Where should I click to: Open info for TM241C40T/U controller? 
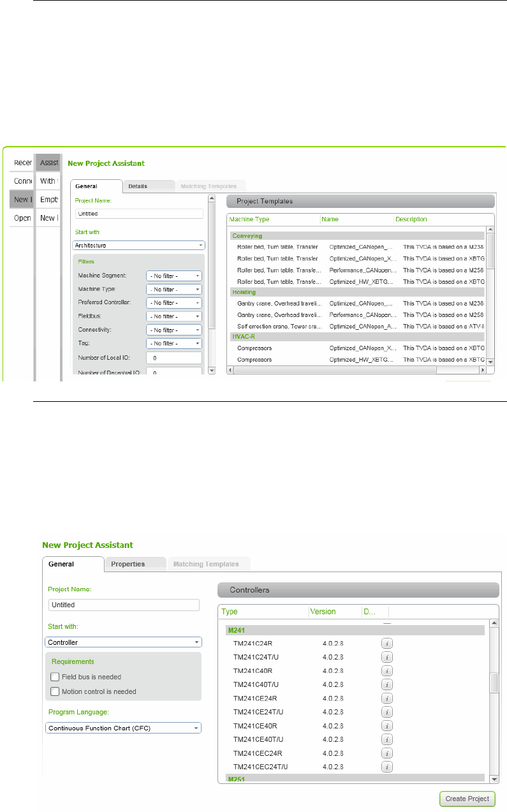(387, 684)
